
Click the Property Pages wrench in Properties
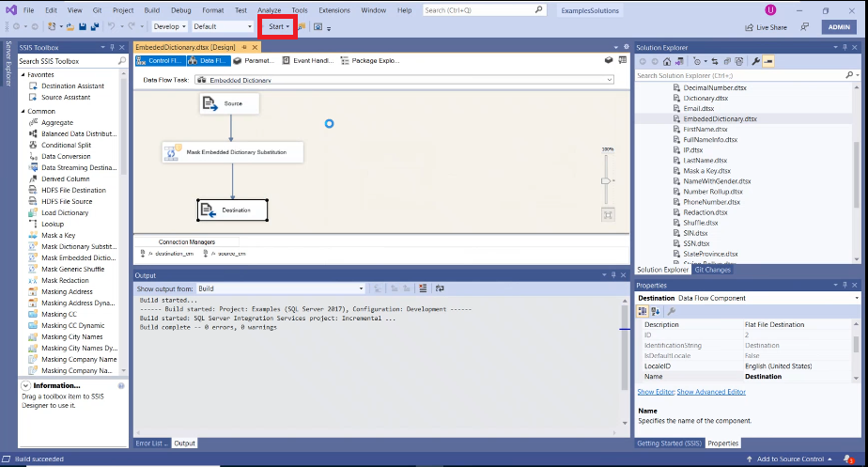pos(672,311)
